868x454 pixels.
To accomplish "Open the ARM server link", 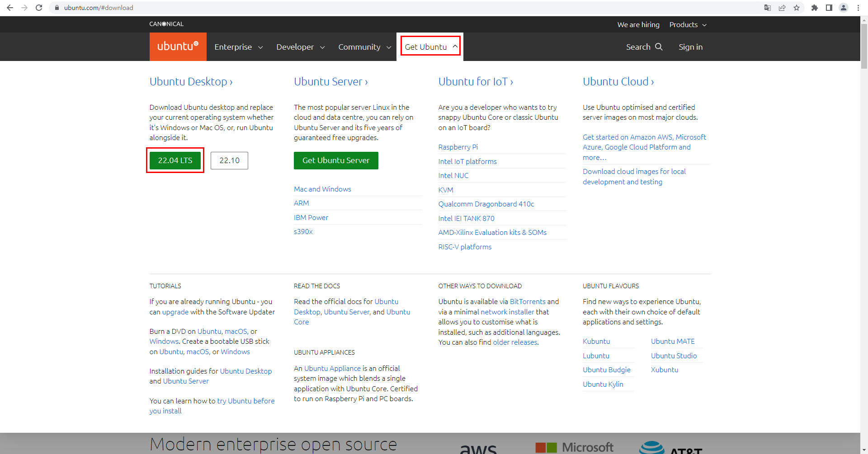I will pyautogui.click(x=302, y=203).
